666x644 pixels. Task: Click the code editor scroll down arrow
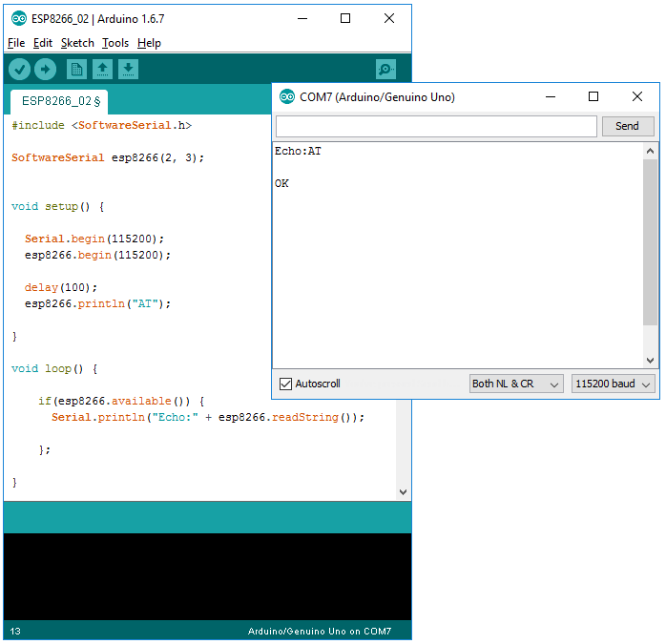[x=403, y=492]
